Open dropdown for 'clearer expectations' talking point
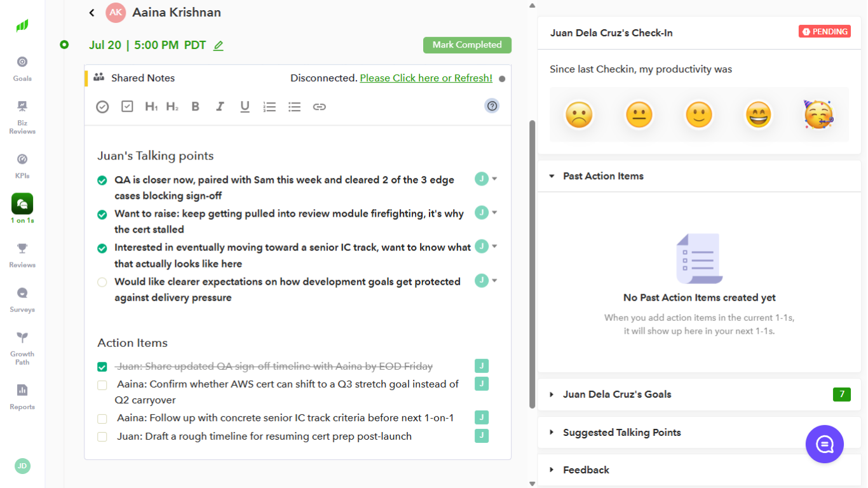The height and width of the screenshot is (488, 868). tap(494, 280)
